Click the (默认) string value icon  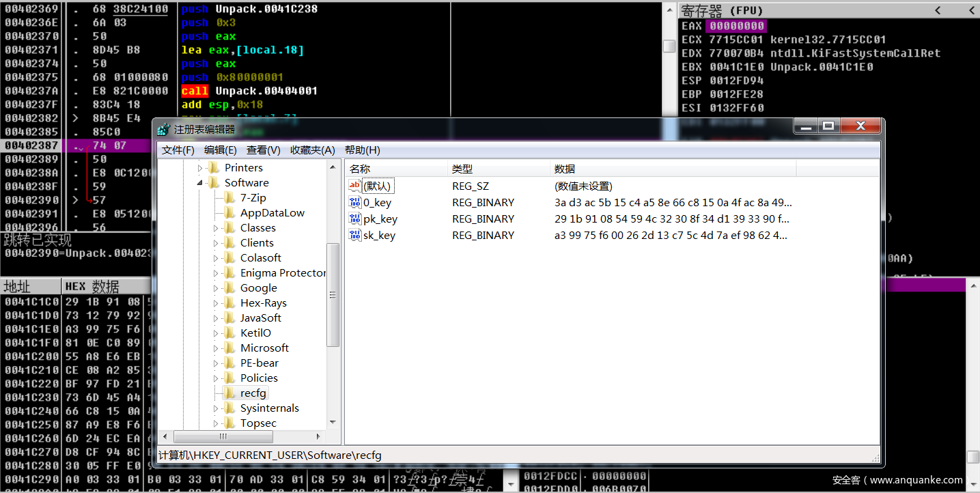coord(355,186)
